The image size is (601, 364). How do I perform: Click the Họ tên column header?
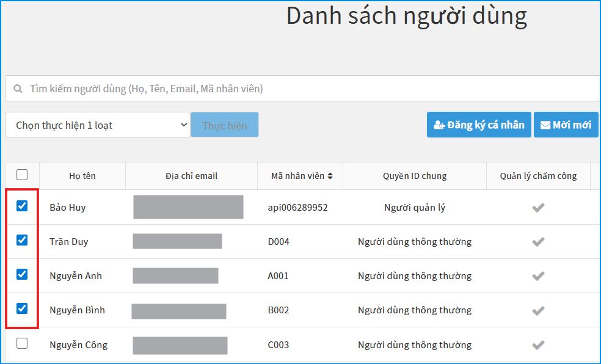(82, 176)
